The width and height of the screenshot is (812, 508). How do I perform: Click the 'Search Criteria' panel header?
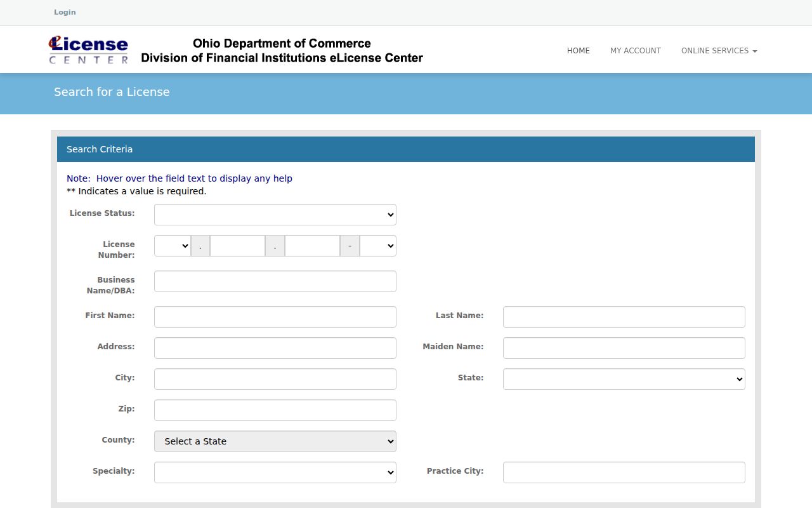[406, 149]
